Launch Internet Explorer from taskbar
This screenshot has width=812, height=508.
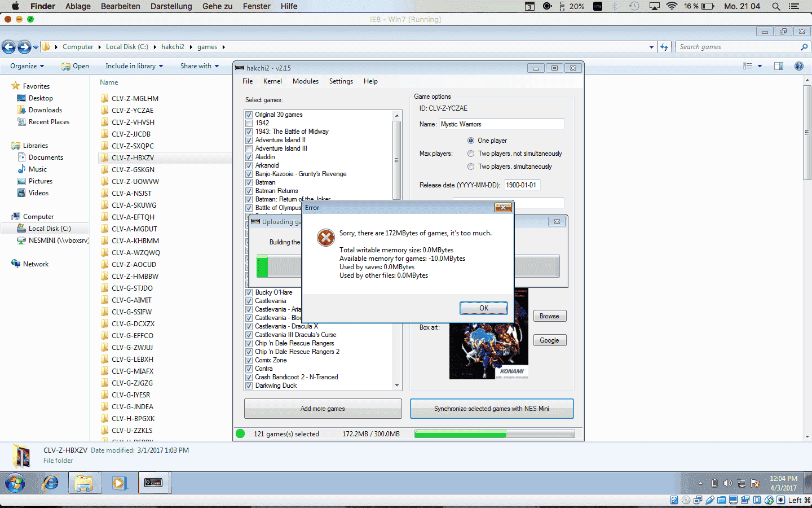pyautogui.click(x=51, y=483)
